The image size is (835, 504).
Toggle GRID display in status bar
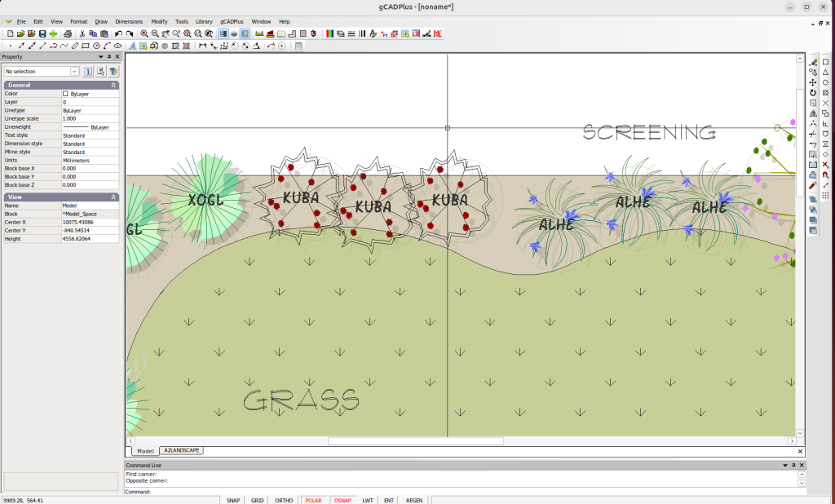pos(257,500)
